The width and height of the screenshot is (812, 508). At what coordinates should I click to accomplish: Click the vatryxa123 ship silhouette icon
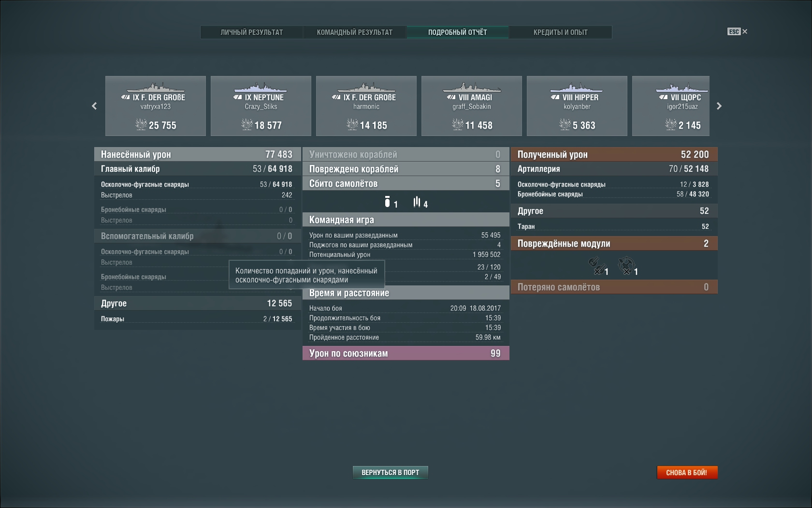pos(156,88)
